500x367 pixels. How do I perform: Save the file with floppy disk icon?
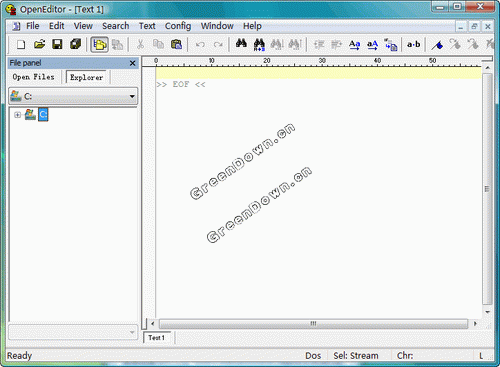pyautogui.click(x=57, y=44)
